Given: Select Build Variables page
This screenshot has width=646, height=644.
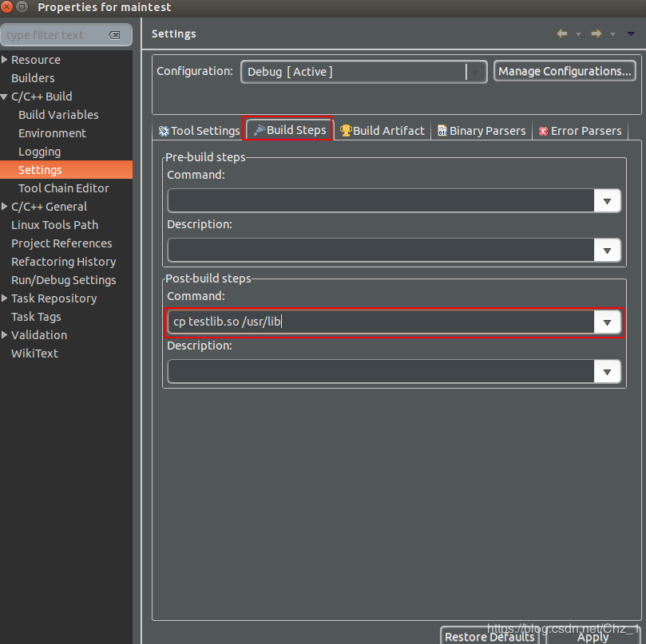Looking at the screenshot, I should tap(58, 115).
